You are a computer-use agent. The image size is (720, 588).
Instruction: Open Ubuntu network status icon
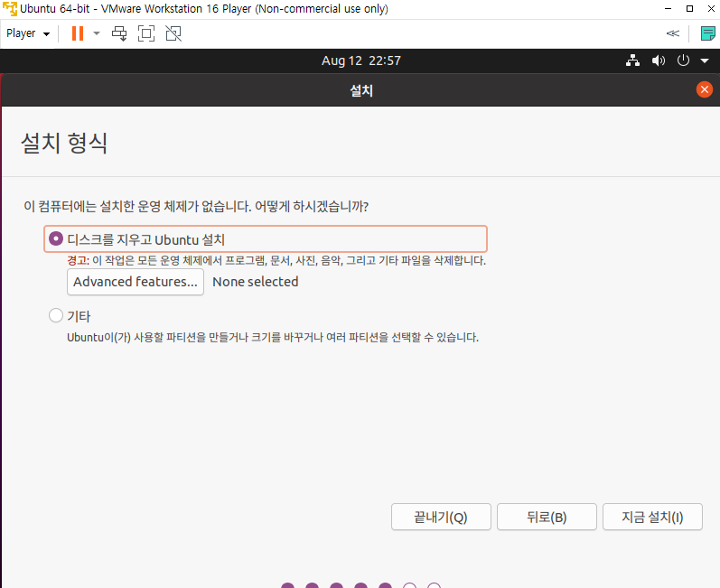click(x=632, y=61)
